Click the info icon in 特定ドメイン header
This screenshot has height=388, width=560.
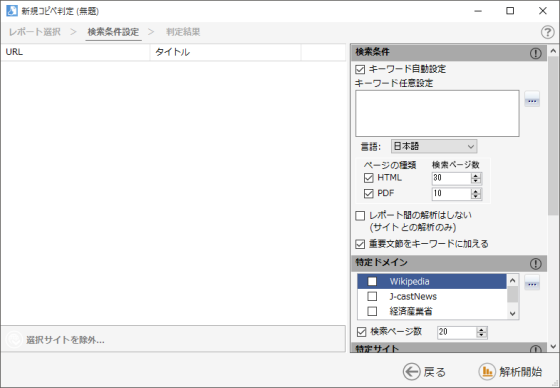(x=535, y=264)
